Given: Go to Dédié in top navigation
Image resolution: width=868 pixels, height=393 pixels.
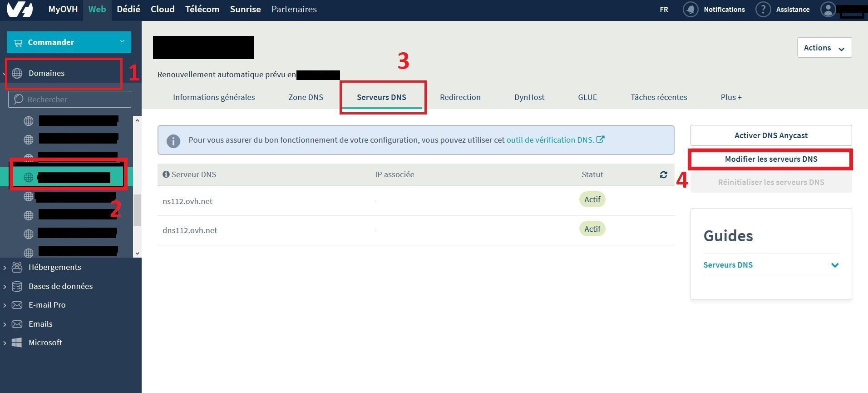Looking at the screenshot, I should tap(128, 9).
